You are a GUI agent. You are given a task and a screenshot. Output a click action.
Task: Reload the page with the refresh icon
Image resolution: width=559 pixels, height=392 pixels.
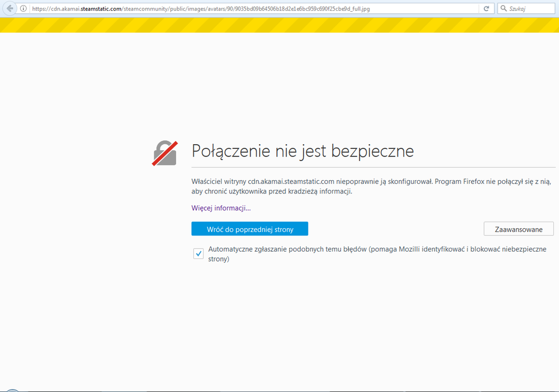click(486, 9)
